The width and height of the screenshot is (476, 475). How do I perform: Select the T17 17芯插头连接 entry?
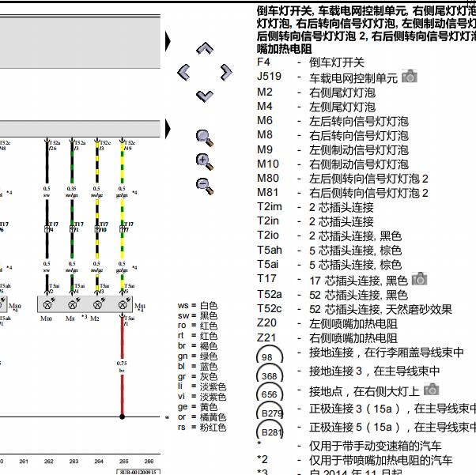pos(332,279)
